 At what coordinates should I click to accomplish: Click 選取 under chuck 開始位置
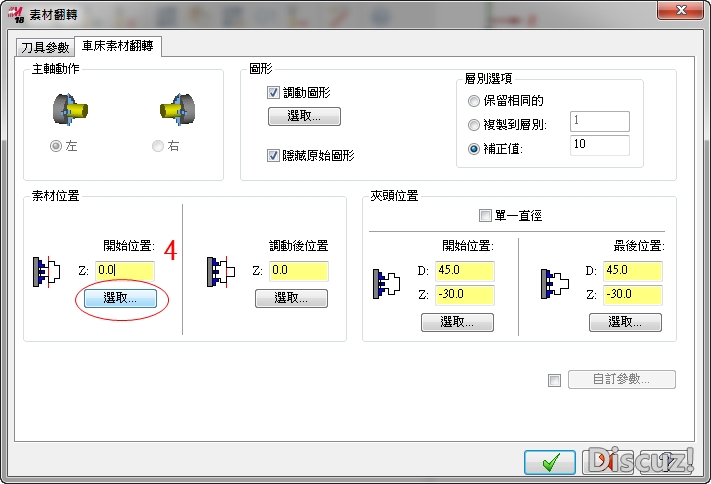[457, 323]
